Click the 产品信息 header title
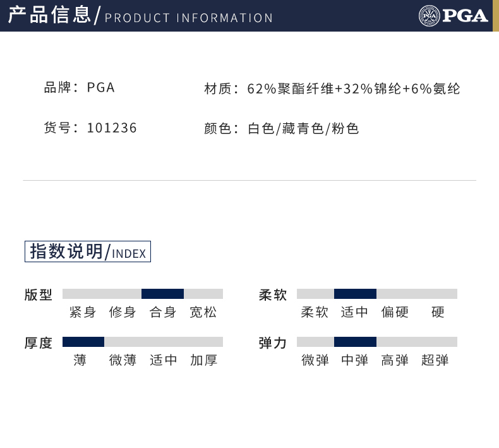This screenshot has height=448, width=499. [49, 15]
